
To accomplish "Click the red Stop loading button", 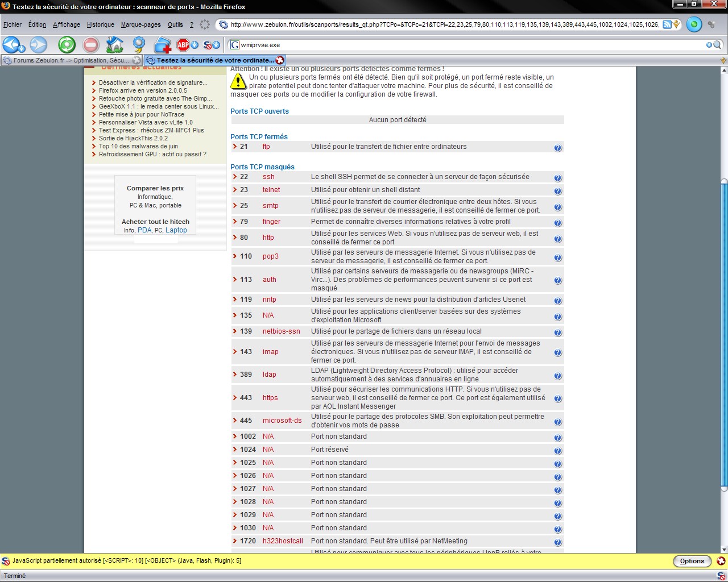I will click(x=91, y=44).
